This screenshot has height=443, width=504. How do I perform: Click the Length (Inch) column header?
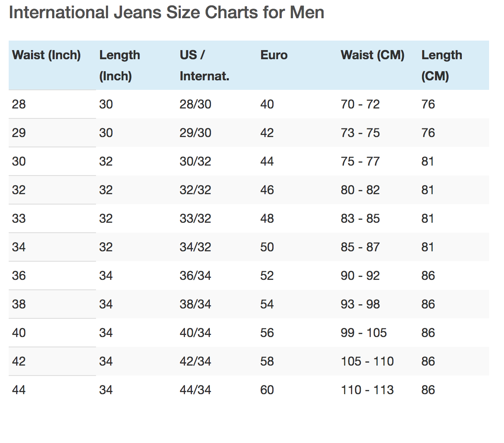click(120, 65)
